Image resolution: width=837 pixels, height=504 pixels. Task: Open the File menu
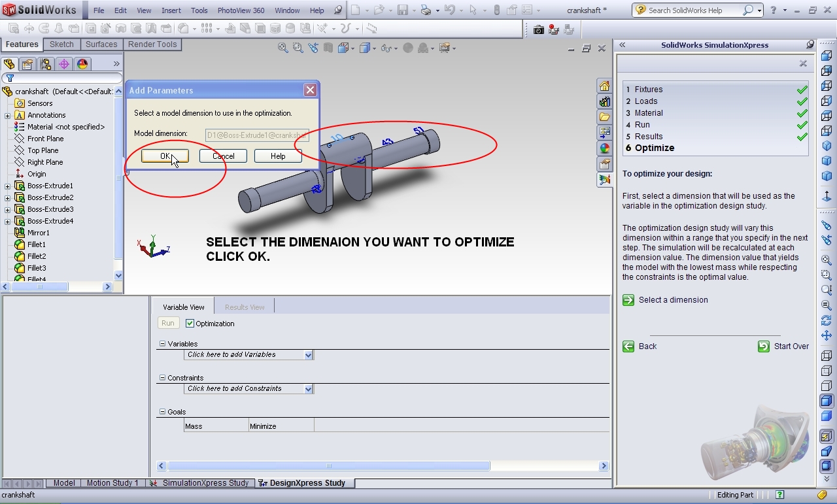pyautogui.click(x=99, y=10)
